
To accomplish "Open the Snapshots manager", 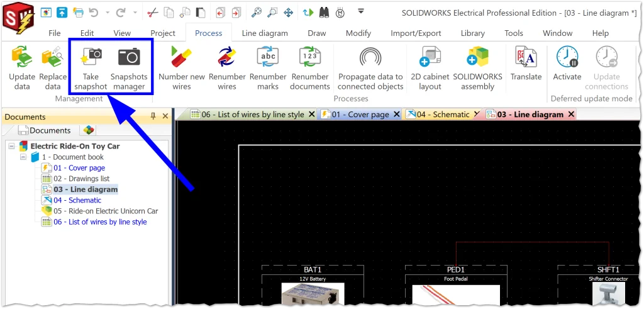I will coord(129,58).
